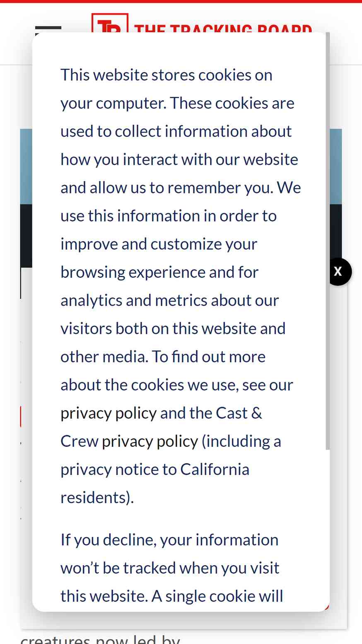The image size is (362, 644).
Task: Close the popup with the black X
Action: [x=338, y=272]
